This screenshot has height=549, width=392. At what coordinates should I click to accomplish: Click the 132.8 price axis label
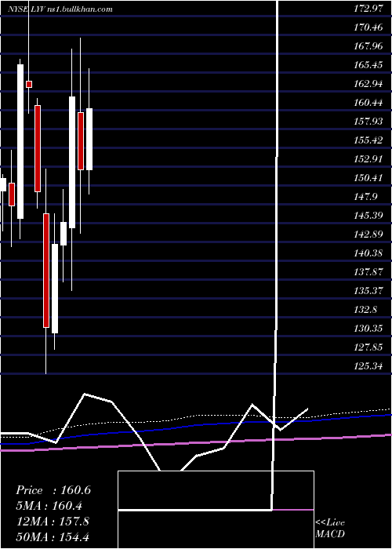pos(366,310)
